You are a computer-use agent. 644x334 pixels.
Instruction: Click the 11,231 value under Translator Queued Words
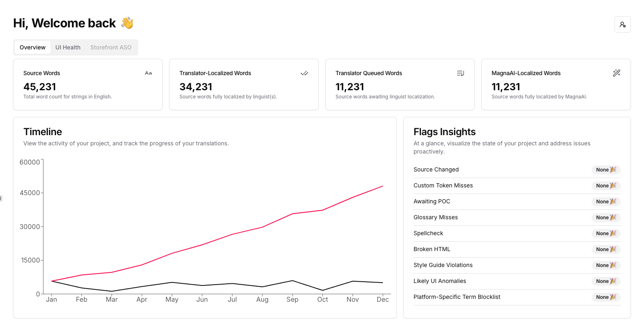[350, 87]
